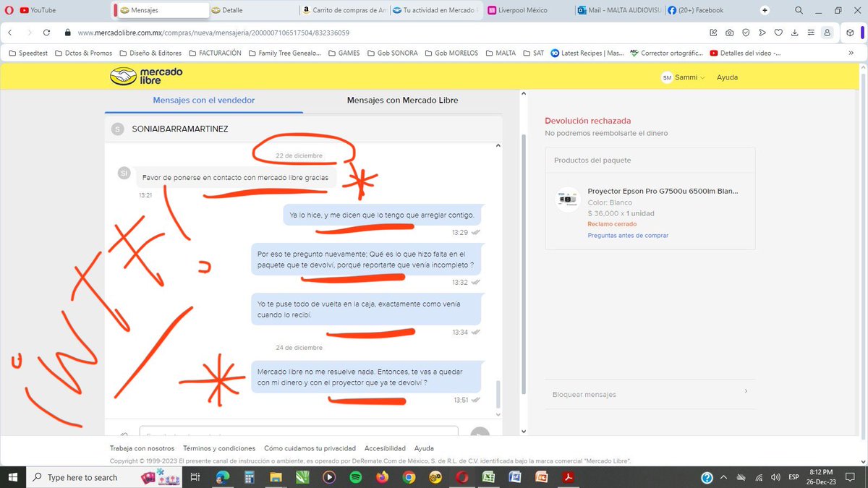The height and width of the screenshot is (488, 868).
Task: Click the page reload icon
Action: point(46,33)
